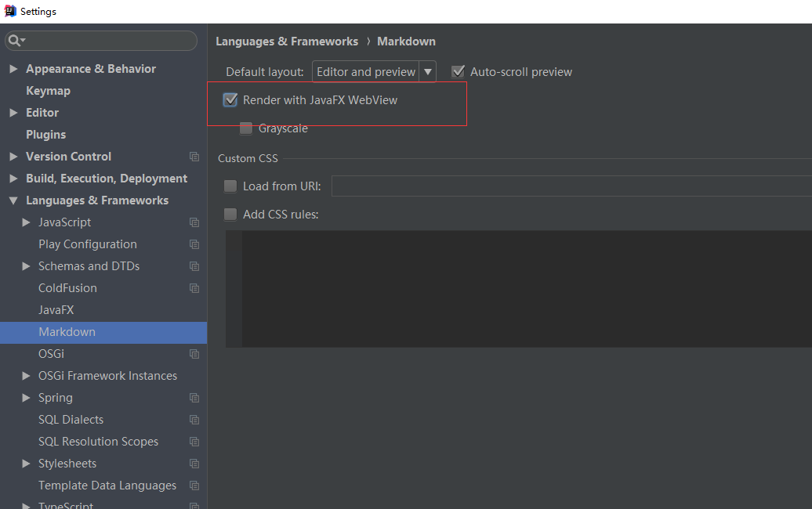Image resolution: width=812 pixels, height=509 pixels.
Task: Click inside the CSS rules editor area
Action: point(527,289)
